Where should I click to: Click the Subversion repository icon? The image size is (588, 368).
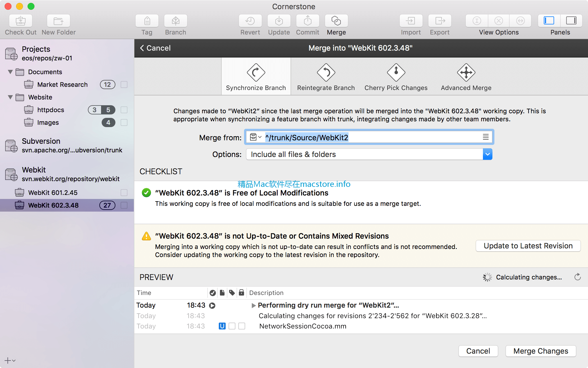point(11,146)
